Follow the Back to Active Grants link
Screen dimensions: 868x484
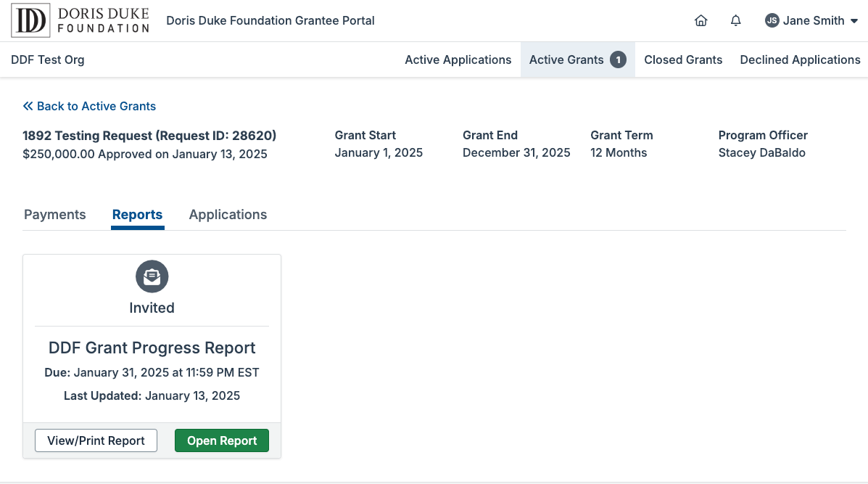(89, 106)
